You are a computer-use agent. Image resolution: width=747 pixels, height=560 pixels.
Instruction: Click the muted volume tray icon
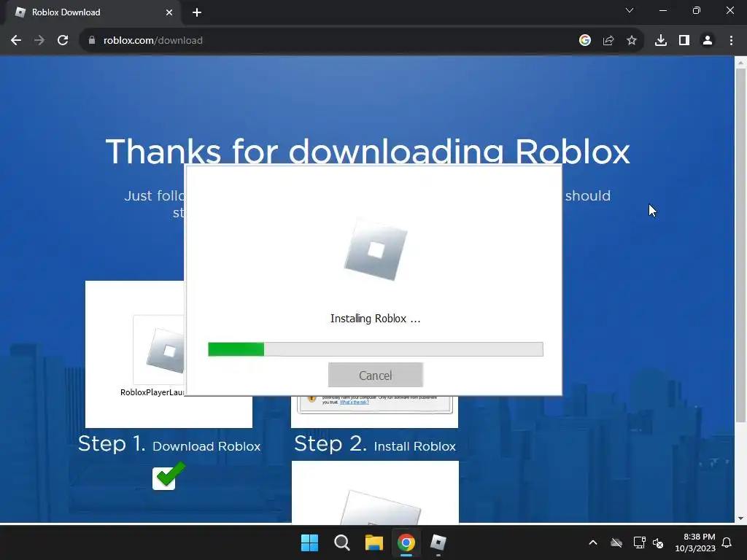click(658, 542)
